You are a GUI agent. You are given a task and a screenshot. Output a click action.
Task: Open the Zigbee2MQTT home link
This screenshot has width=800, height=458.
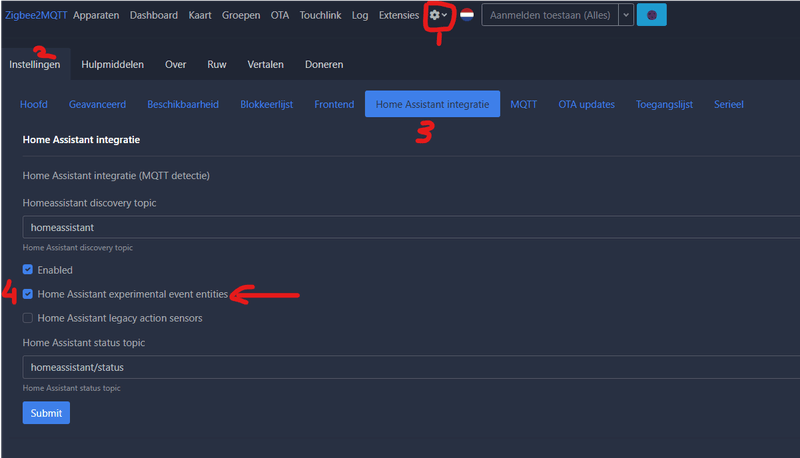tap(36, 15)
